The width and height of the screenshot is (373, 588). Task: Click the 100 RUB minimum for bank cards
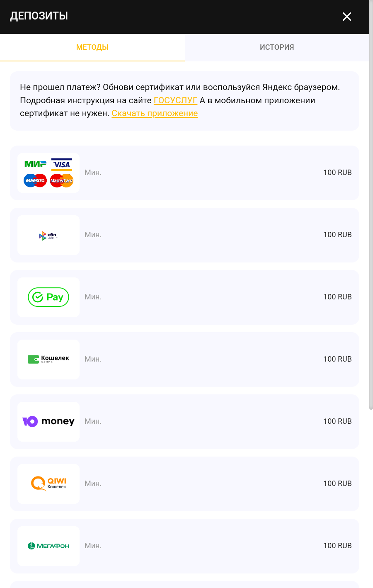point(337,173)
